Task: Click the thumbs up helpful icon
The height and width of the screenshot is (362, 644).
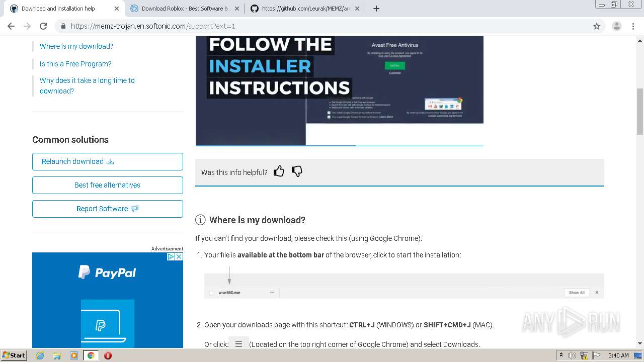Action: tap(279, 171)
